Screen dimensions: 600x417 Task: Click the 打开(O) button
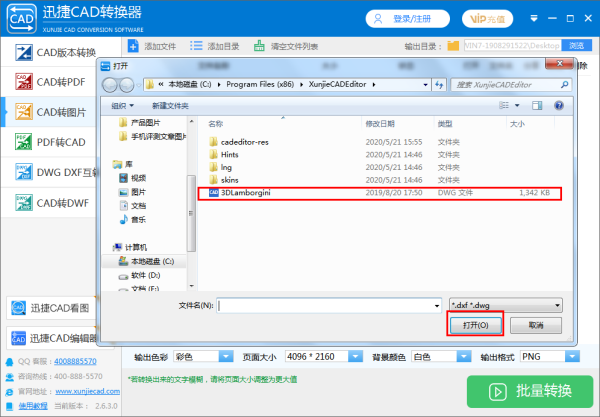(x=475, y=325)
